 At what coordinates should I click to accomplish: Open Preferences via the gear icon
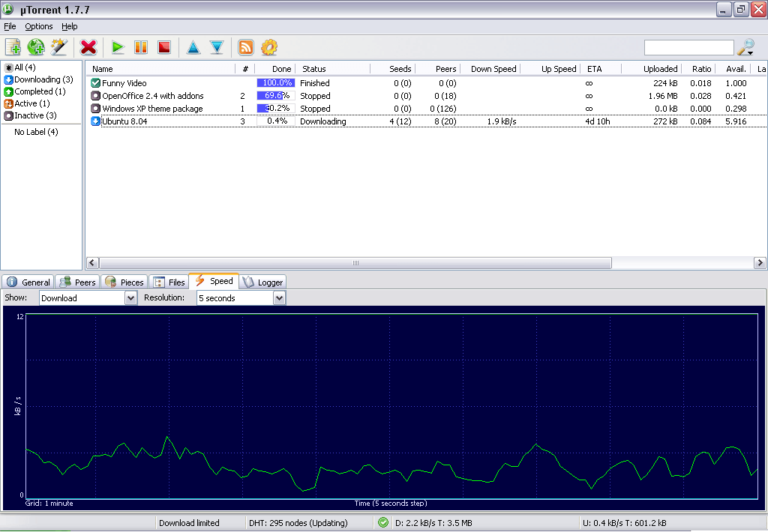pyautogui.click(x=269, y=46)
